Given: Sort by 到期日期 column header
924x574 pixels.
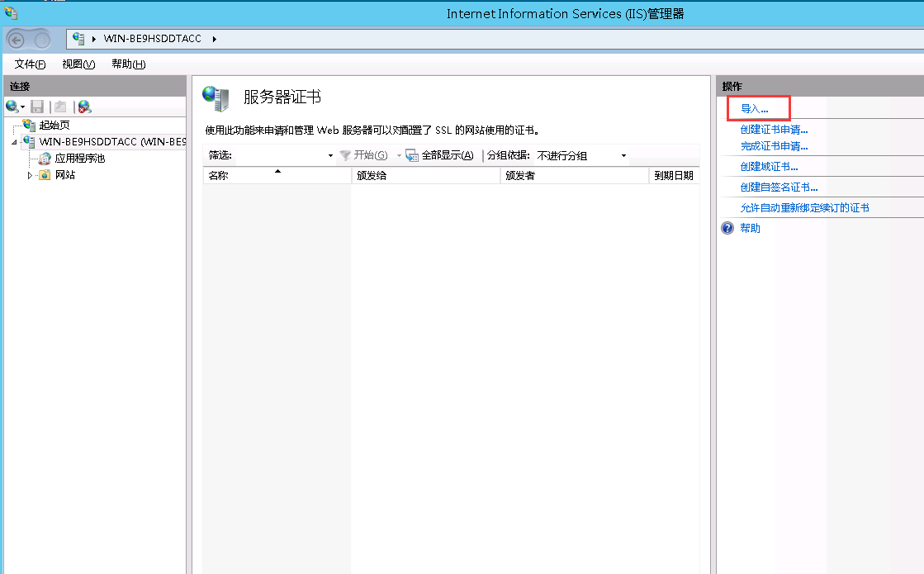Looking at the screenshot, I should (673, 175).
